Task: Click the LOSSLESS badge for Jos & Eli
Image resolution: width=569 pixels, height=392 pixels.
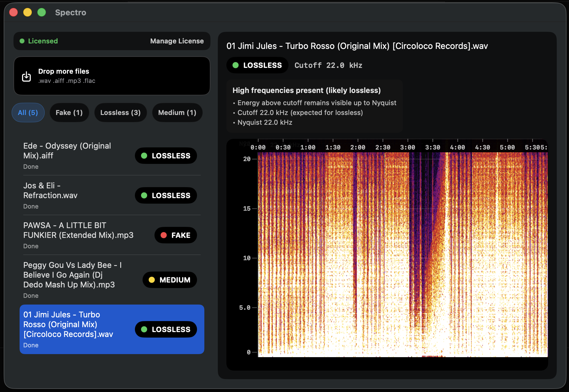Action: (166, 195)
